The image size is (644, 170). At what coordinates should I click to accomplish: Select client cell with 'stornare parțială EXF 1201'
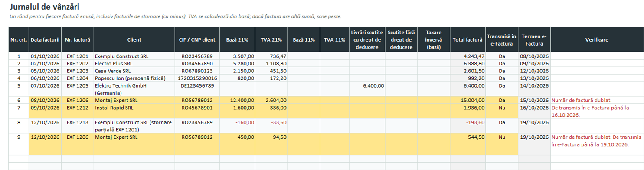click(134, 126)
